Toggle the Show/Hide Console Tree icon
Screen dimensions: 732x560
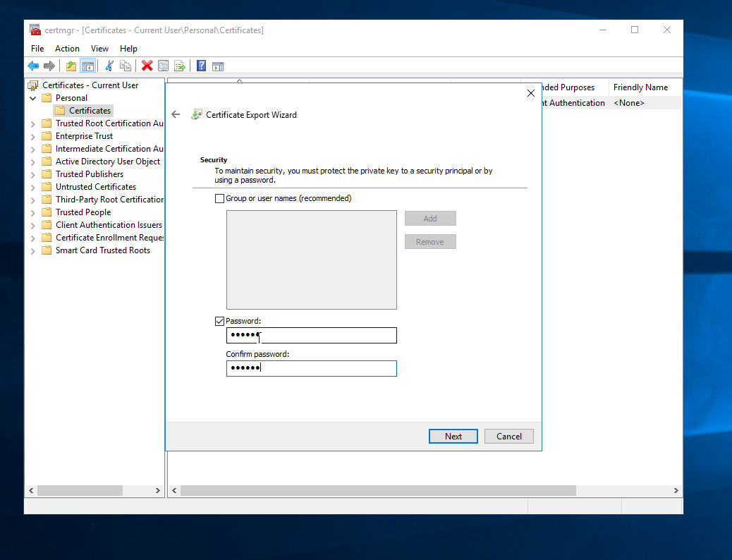click(87, 66)
